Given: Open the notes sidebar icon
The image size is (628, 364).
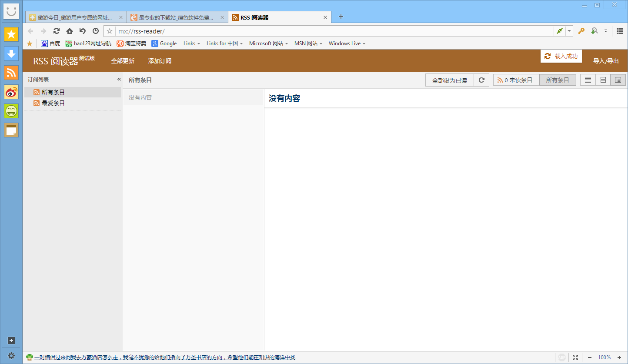Looking at the screenshot, I should pos(11,130).
